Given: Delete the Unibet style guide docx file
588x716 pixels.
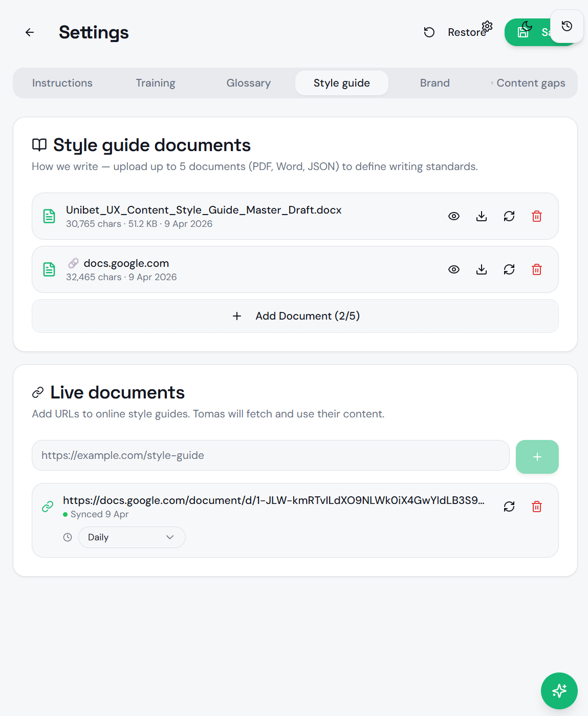Looking at the screenshot, I should pos(536,216).
